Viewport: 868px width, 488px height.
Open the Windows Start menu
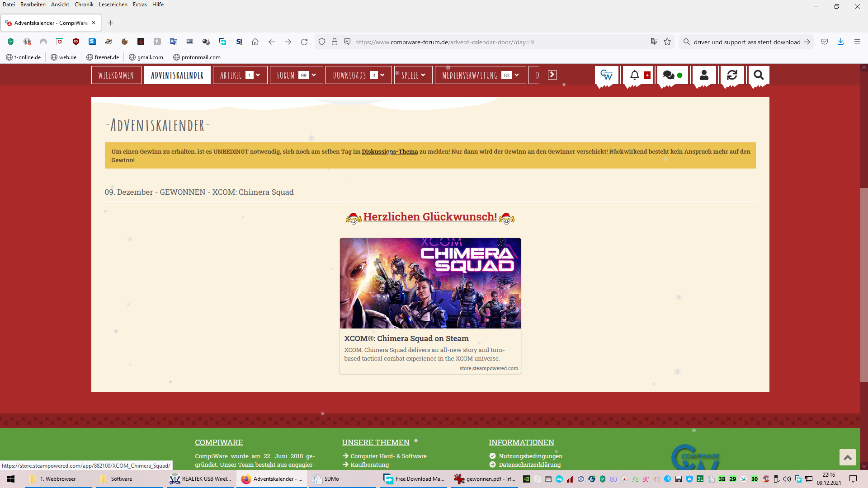pyautogui.click(x=11, y=479)
